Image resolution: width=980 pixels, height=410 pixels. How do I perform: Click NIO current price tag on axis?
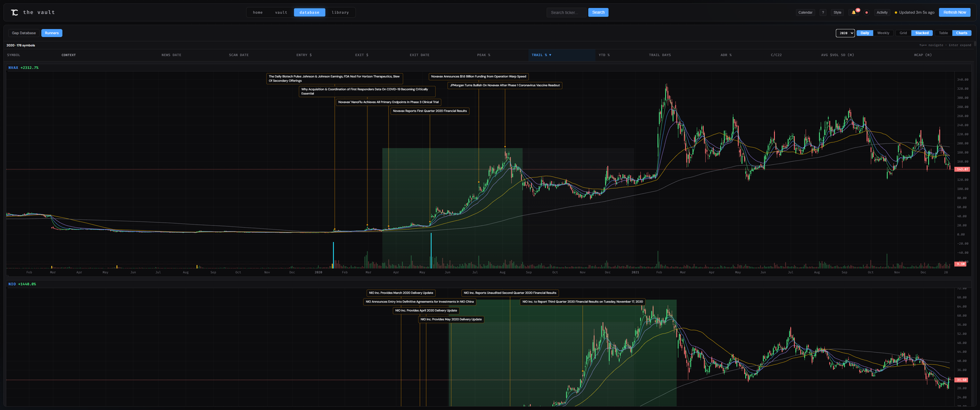coord(961,380)
